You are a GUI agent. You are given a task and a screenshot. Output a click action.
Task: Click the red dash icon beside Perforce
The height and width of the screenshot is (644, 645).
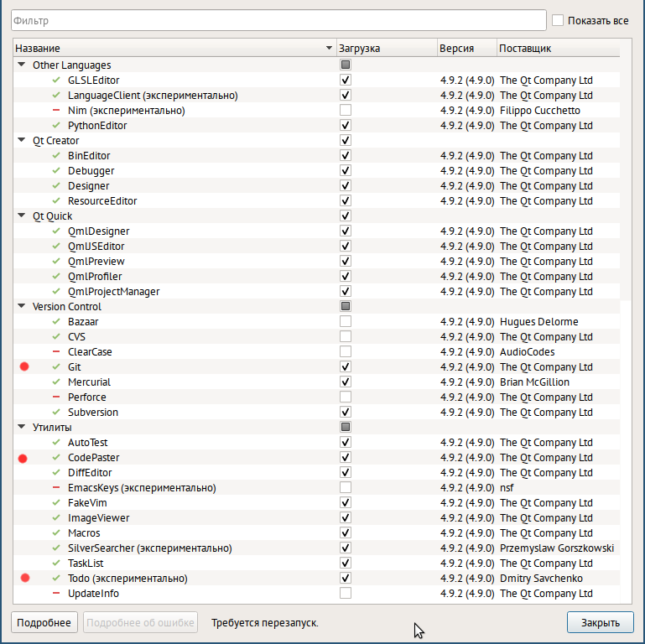(x=56, y=397)
